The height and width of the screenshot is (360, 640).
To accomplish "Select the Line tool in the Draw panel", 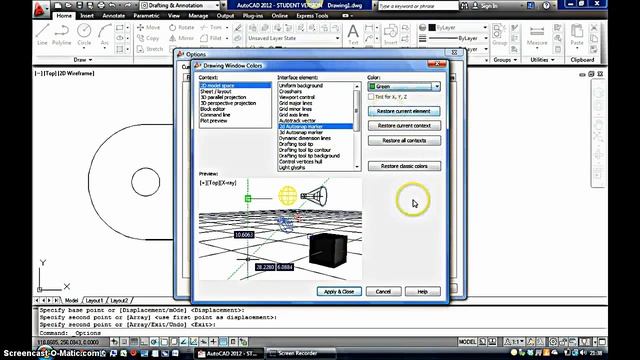I will tap(42, 34).
